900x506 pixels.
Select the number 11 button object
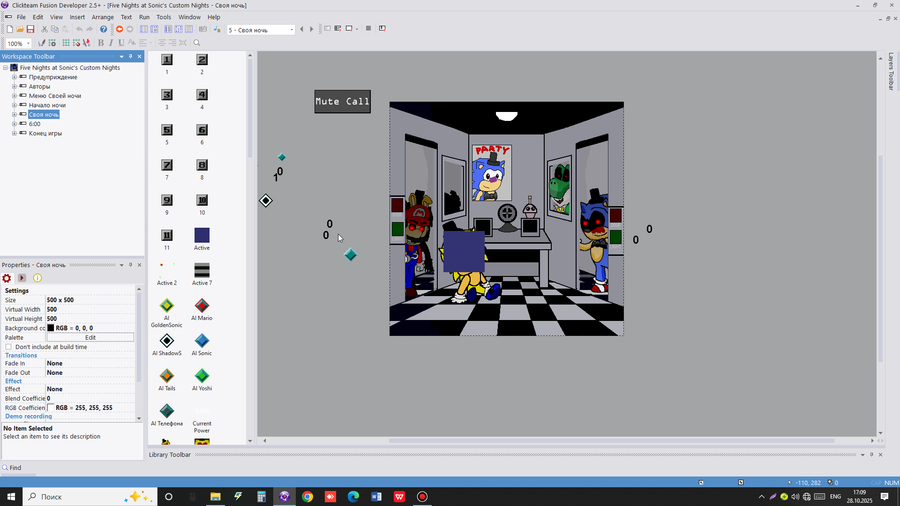click(x=166, y=235)
